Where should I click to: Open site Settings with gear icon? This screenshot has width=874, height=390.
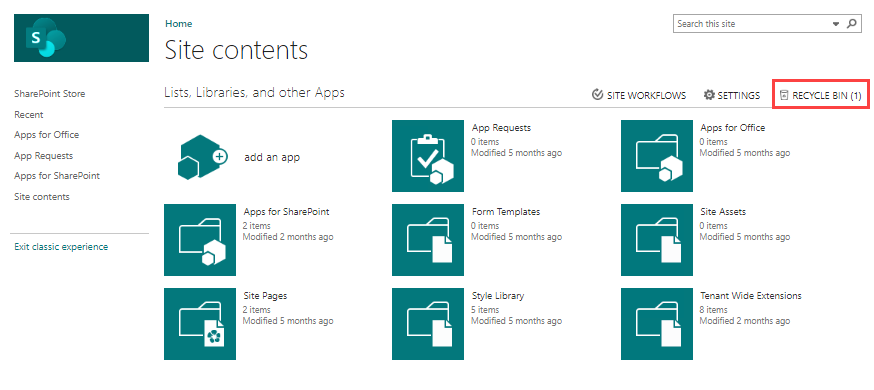tap(732, 95)
